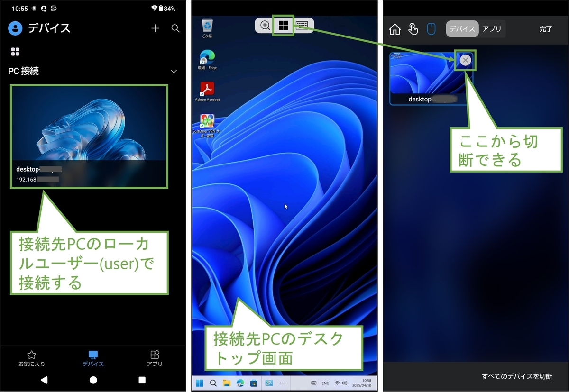569x392 pixels.
Task: Tap the zoom magnifier in the remote session bar
Action: click(x=265, y=26)
